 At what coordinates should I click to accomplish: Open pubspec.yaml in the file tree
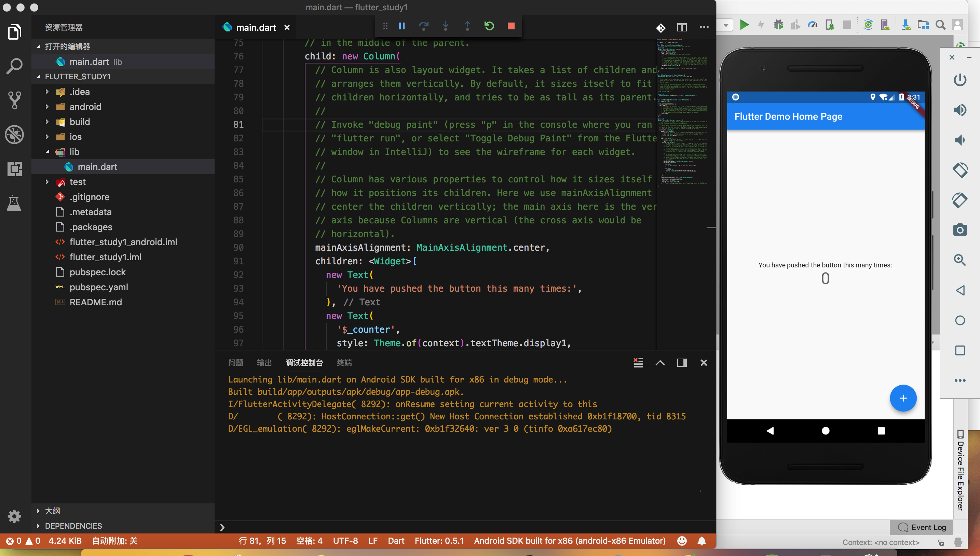(98, 287)
